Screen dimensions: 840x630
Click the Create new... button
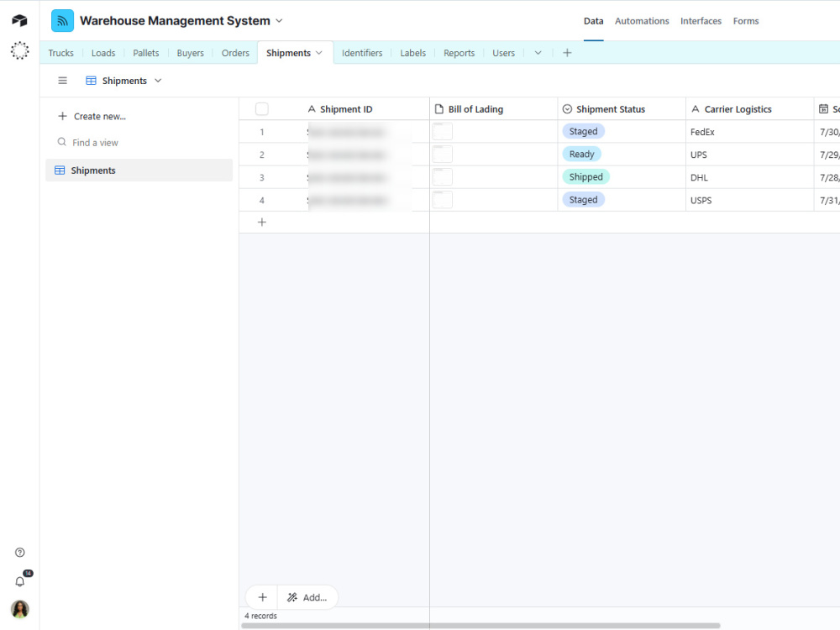pyautogui.click(x=92, y=116)
